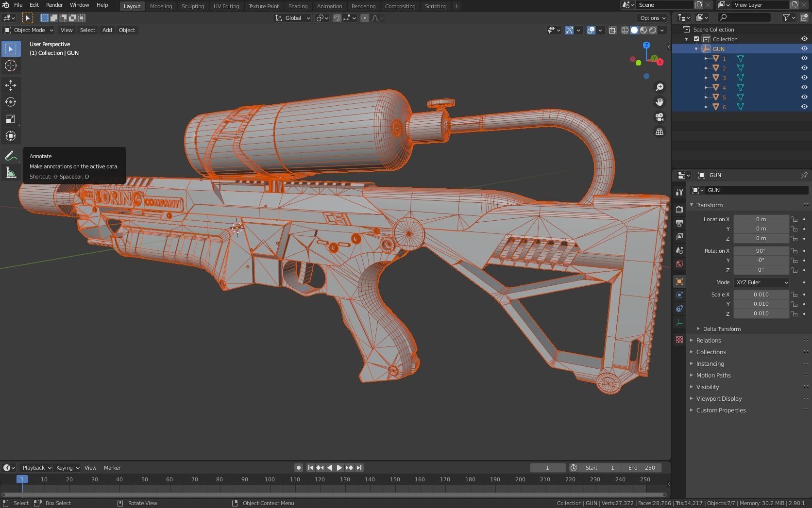Click the search field in the Outliner

(744, 17)
